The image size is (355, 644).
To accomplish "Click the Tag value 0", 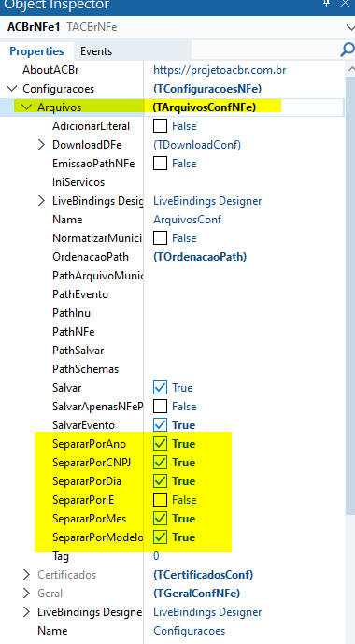I will (x=156, y=556).
